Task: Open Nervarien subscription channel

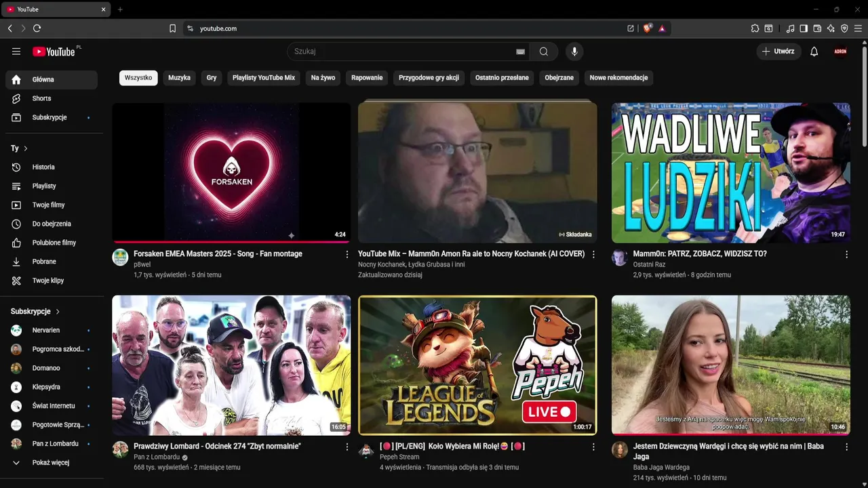Action: [x=52, y=330]
